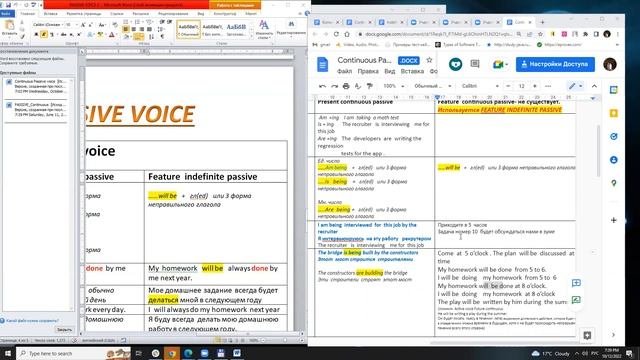
Task: Open Chrome extensions puzzle icon
Action: coord(585,34)
